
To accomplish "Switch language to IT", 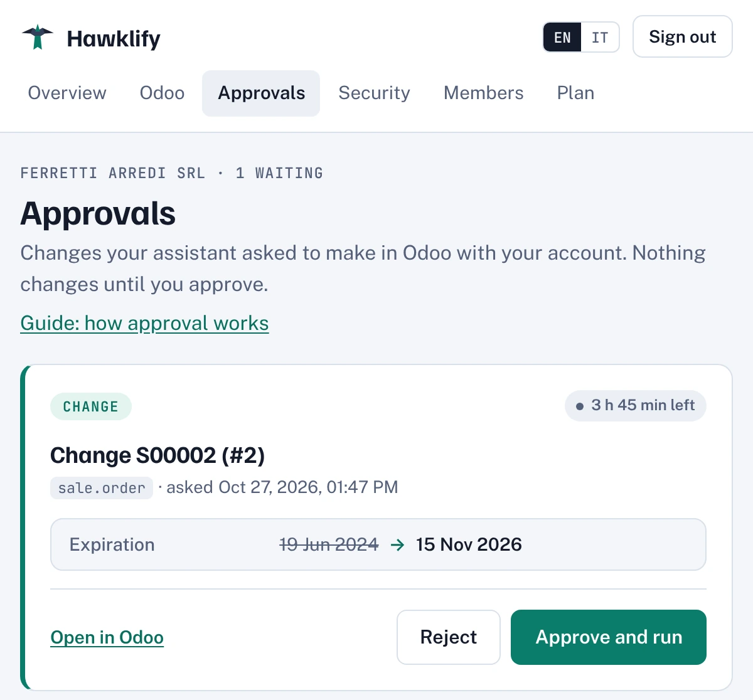I will point(600,38).
